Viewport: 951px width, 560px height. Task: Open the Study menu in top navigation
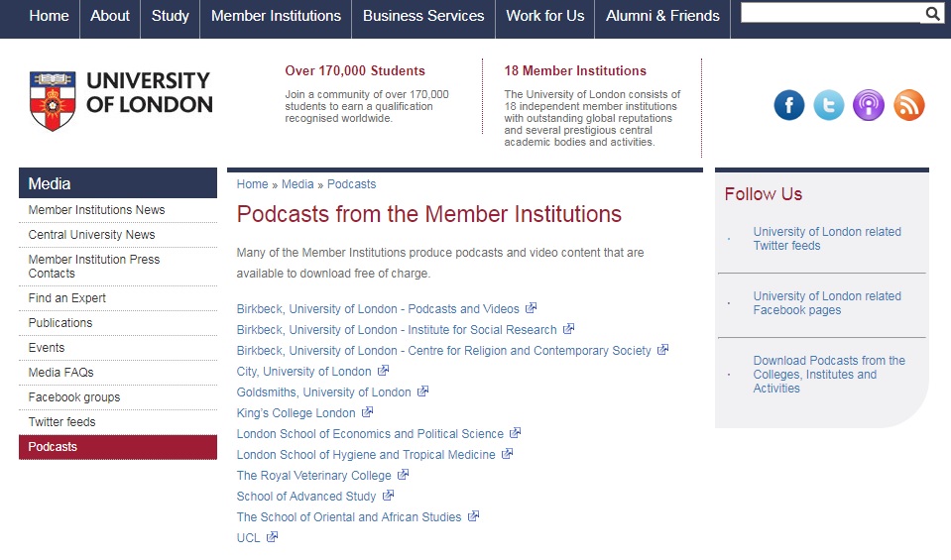[170, 16]
